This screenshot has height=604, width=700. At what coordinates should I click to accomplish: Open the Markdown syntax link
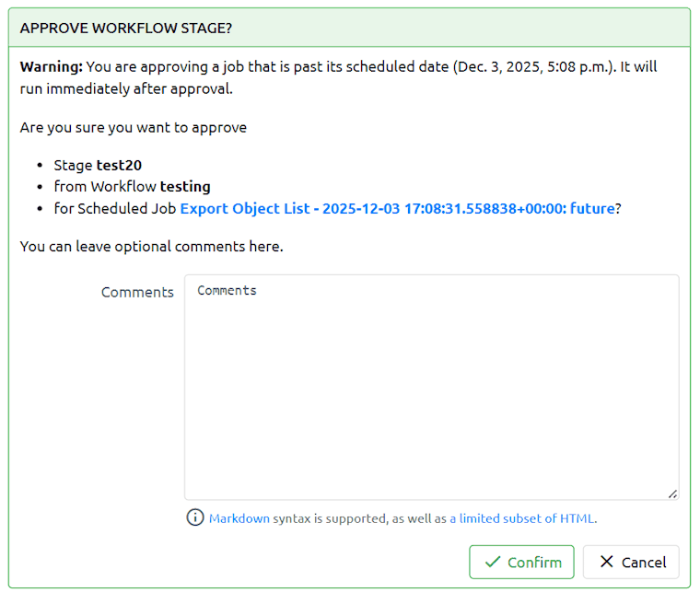coord(239,518)
